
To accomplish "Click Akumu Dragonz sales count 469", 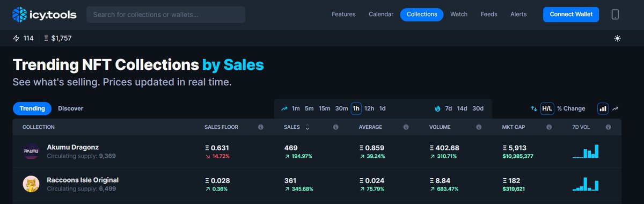I will (x=291, y=148).
